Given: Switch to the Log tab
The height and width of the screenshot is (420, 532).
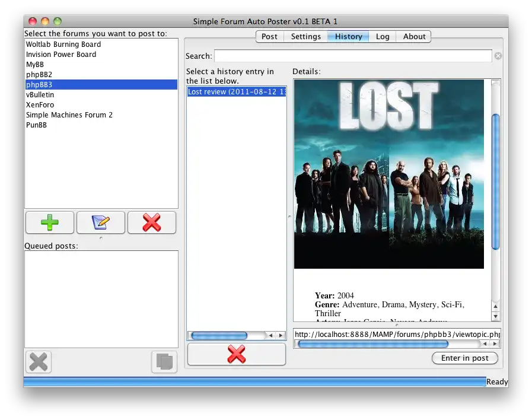Looking at the screenshot, I should pyautogui.click(x=383, y=37).
